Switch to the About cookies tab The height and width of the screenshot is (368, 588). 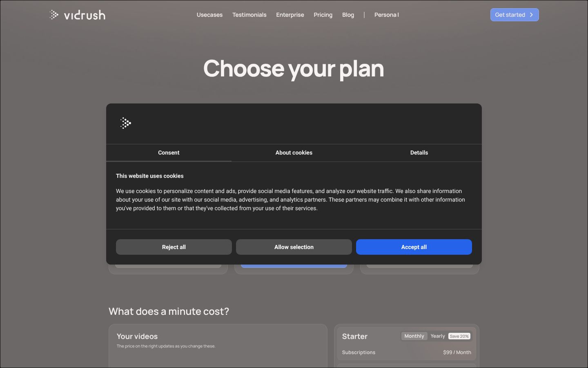pyautogui.click(x=294, y=153)
